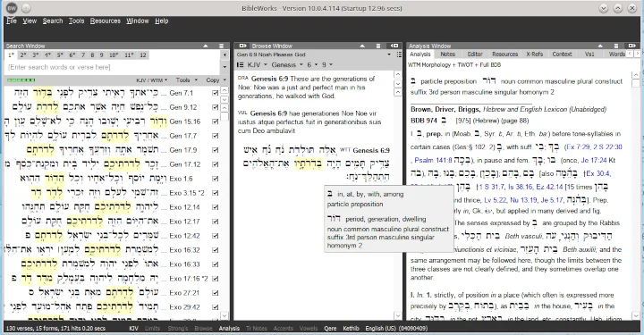This screenshot has width=644, height=335.
Task: Open the Tools dropdown in the Search Window
Action: coord(186,80)
